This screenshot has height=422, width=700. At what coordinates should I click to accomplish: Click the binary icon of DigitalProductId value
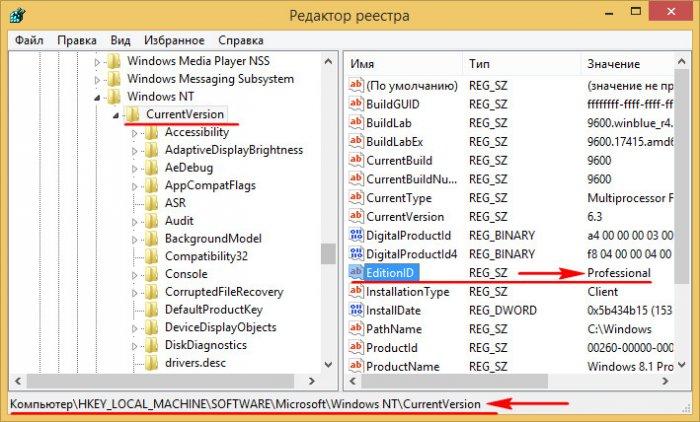[x=356, y=235]
